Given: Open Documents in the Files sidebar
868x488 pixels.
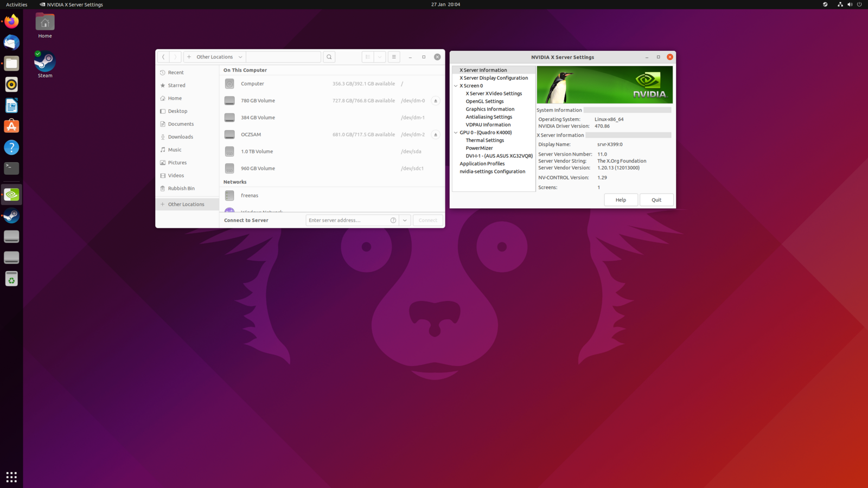Looking at the screenshot, I should point(187,124).
